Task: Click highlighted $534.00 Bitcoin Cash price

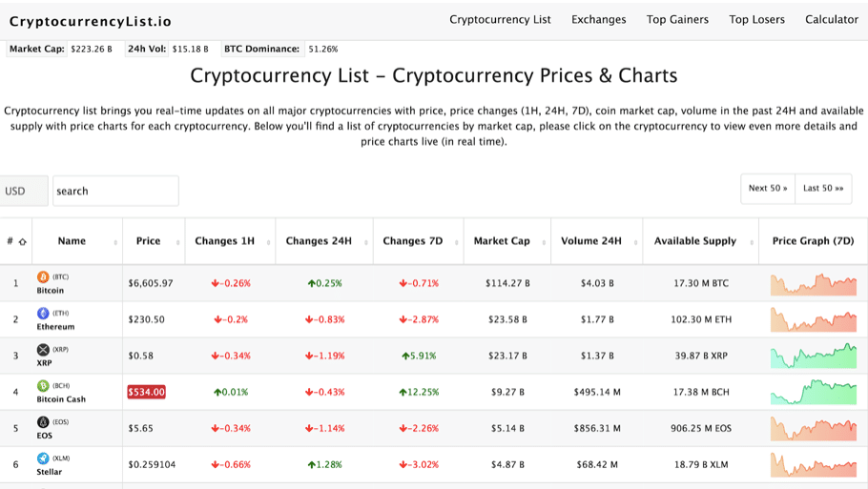Action: tap(146, 392)
